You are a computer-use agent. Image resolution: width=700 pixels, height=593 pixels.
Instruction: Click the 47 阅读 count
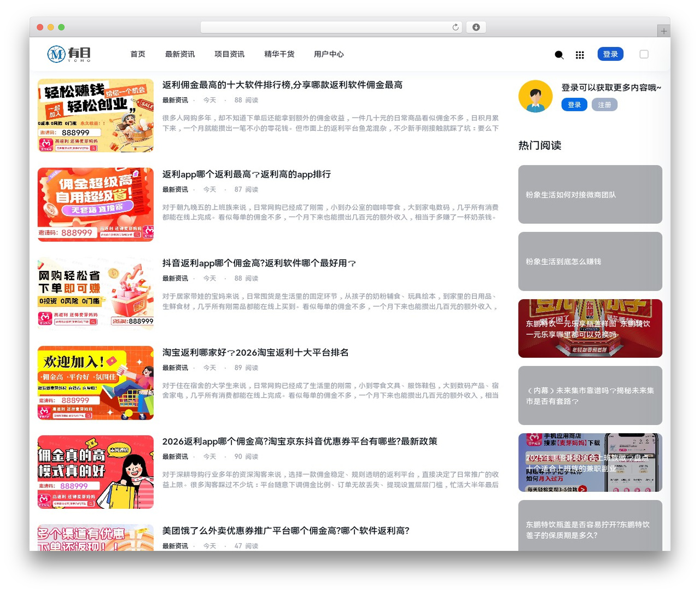pos(246,546)
